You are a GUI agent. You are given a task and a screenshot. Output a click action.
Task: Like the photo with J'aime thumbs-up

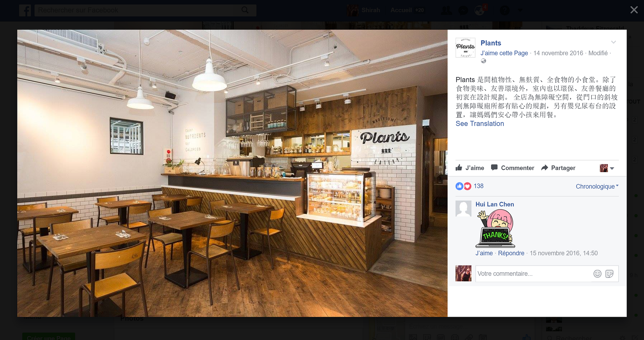pos(470,168)
